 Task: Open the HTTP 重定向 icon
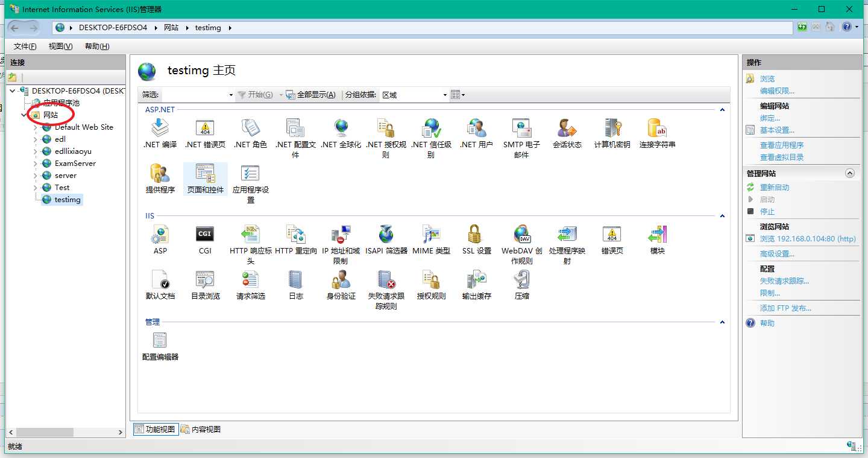(295, 240)
